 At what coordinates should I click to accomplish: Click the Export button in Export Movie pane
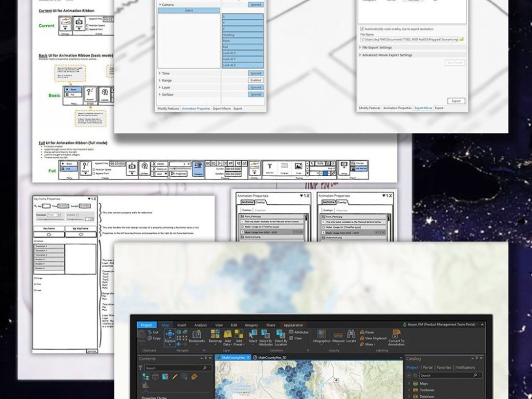point(456,101)
